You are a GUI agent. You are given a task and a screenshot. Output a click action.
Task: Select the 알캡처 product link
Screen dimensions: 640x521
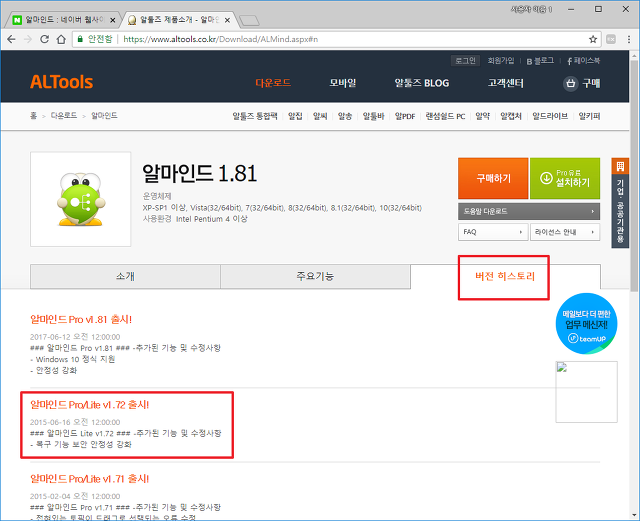pos(511,116)
